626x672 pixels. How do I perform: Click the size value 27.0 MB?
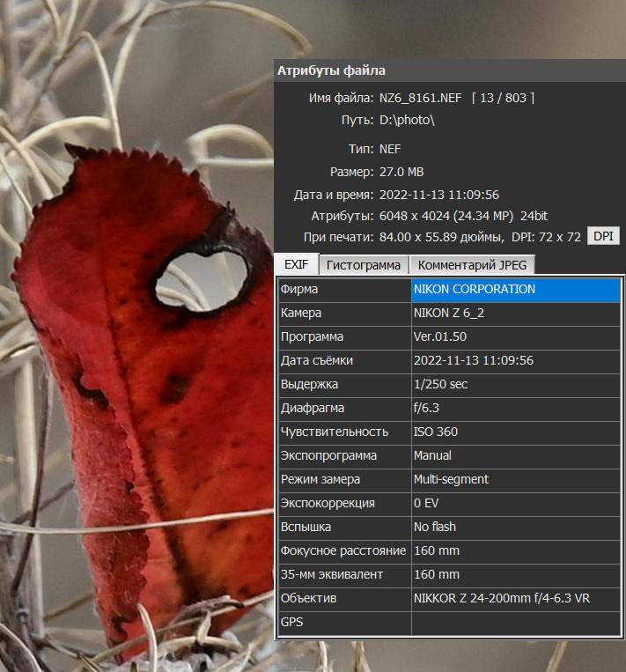(x=401, y=173)
